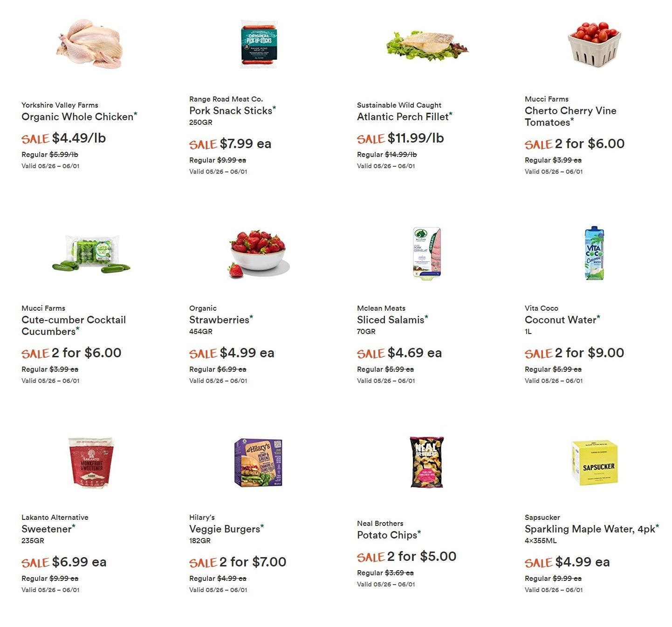672x627 pixels.
Task: Open the Vita Coco carton image
Action: pos(594,253)
